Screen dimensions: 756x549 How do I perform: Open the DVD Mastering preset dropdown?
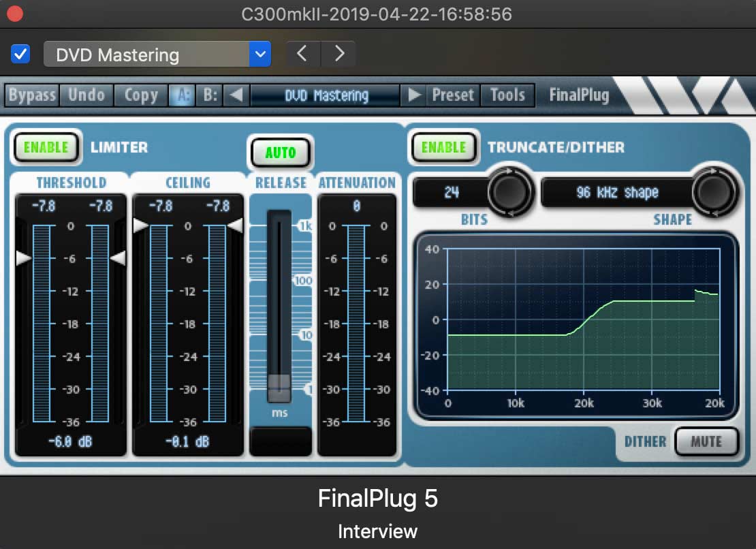(x=157, y=54)
